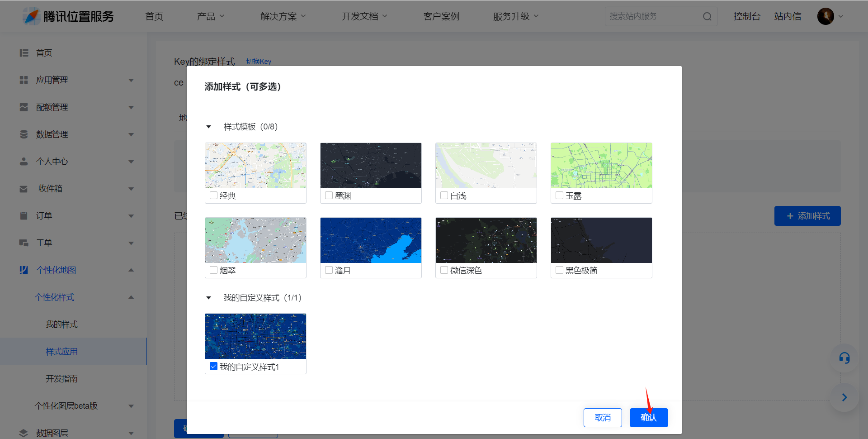Image resolution: width=868 pixels, height=439 pixels.
Task: Click the 白浅 light map thumbnail
Action: tap(486, 166)
